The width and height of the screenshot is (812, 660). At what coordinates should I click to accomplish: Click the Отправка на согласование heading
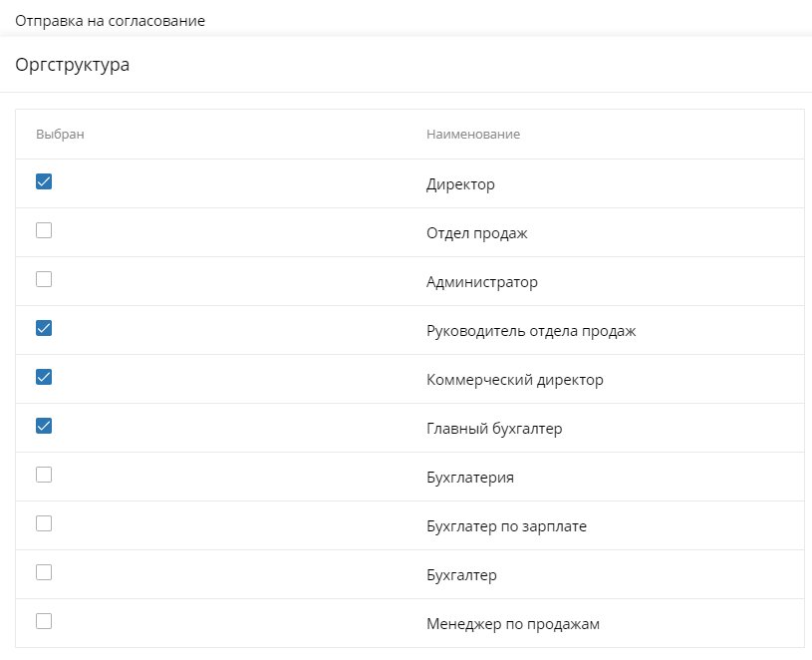coord(110,20)
